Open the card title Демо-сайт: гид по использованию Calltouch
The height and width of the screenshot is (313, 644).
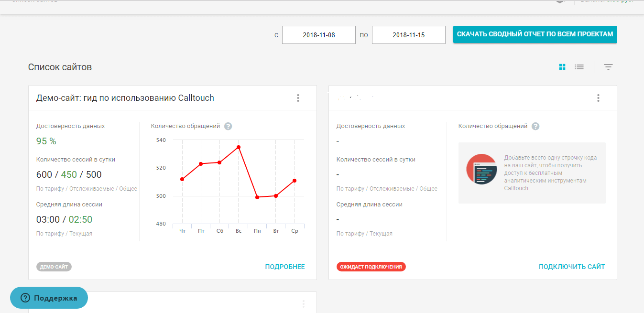point(125,98)
